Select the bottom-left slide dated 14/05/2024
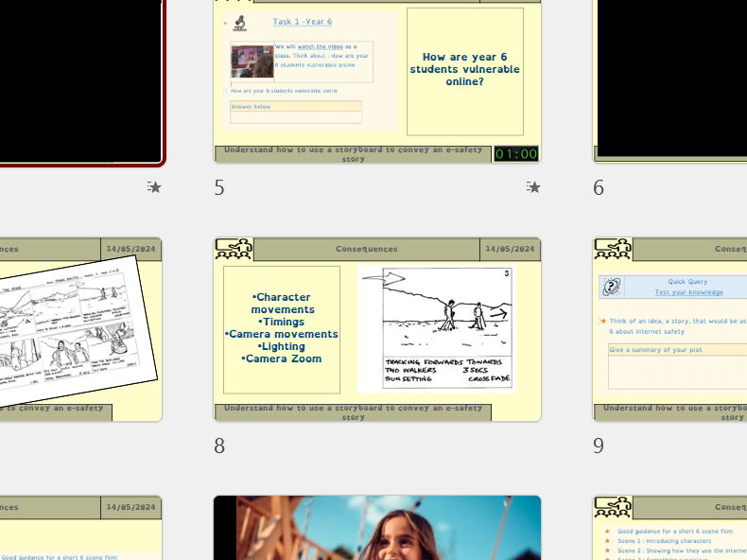The height and width of the screenshot is (560, 747). (x=81, y=528)
